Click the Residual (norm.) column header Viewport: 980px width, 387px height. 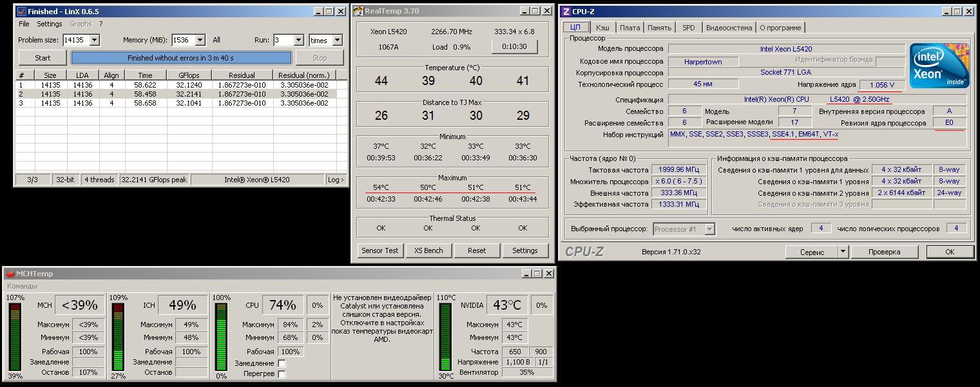click(x=303, y=75)
